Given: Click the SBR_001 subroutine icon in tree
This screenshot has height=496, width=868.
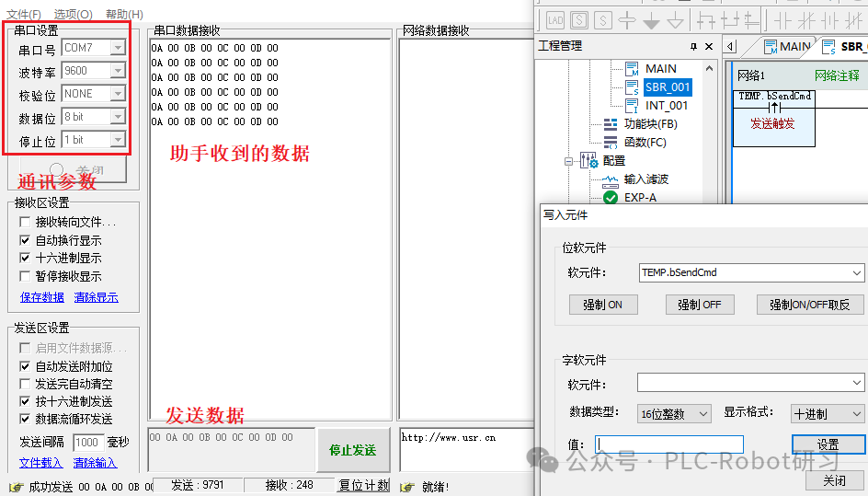Looking at the screenshot, I should tap(632, 87).
